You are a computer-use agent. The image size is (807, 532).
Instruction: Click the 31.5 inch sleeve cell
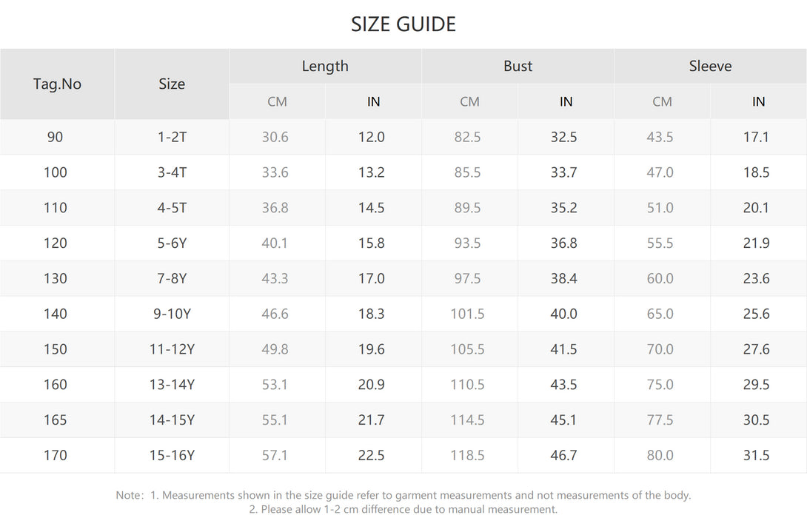pos(758,455)
